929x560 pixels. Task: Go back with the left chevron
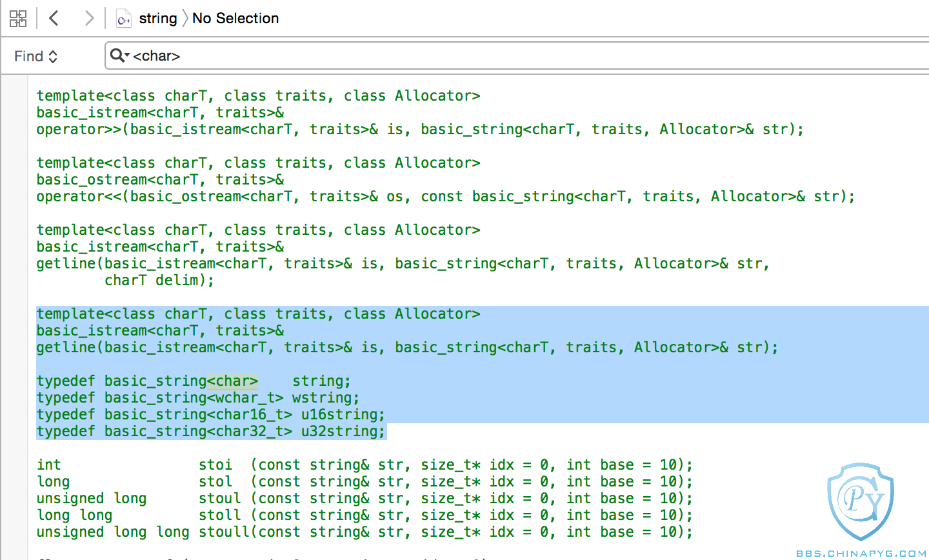click(54, 18)
